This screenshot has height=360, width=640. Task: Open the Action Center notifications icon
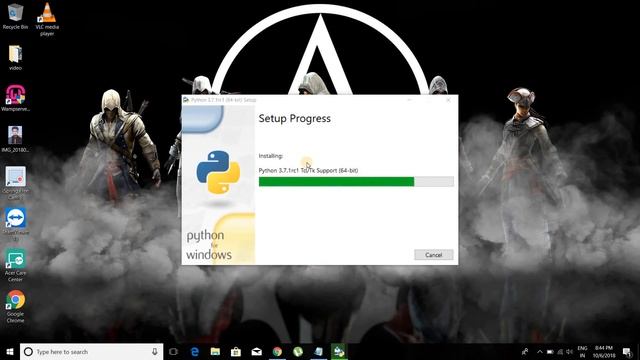(628, 351)
